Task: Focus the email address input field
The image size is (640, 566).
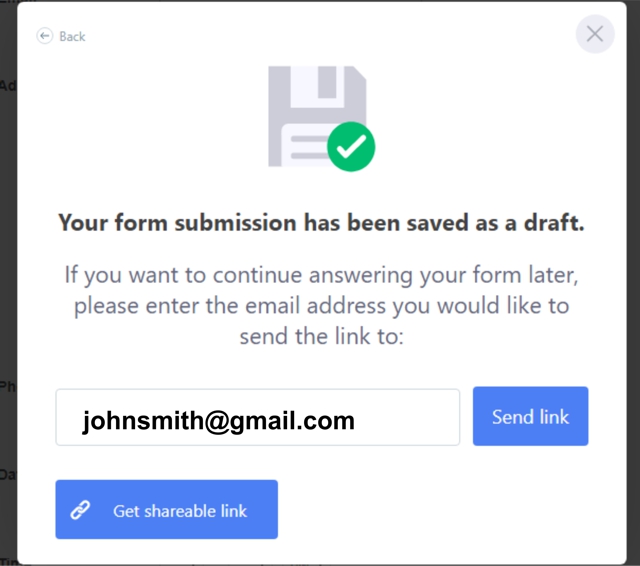Action: click(x=257, y=418)
